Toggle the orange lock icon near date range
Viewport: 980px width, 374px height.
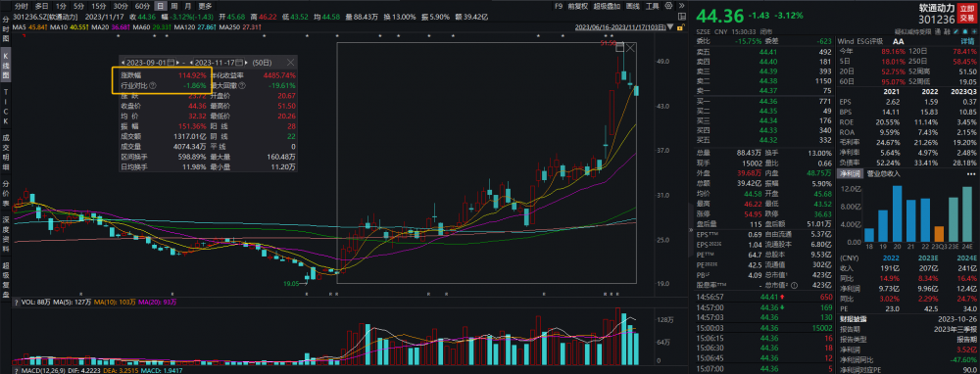click(681, 26)
